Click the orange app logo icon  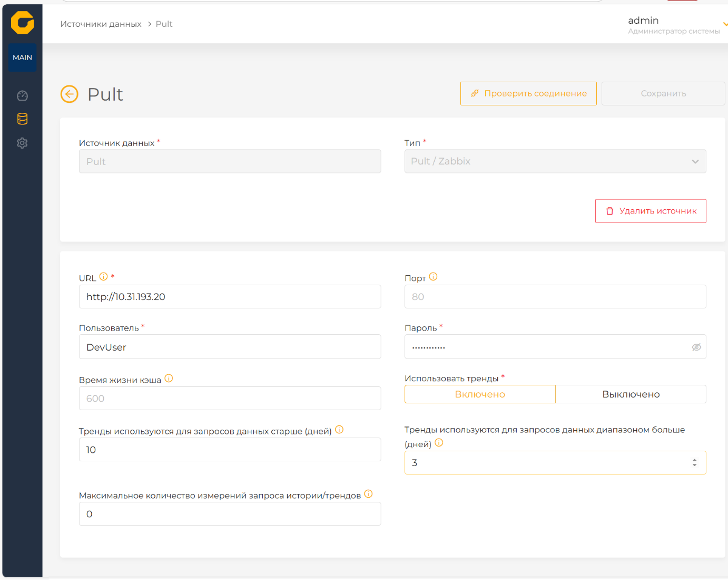22,23
